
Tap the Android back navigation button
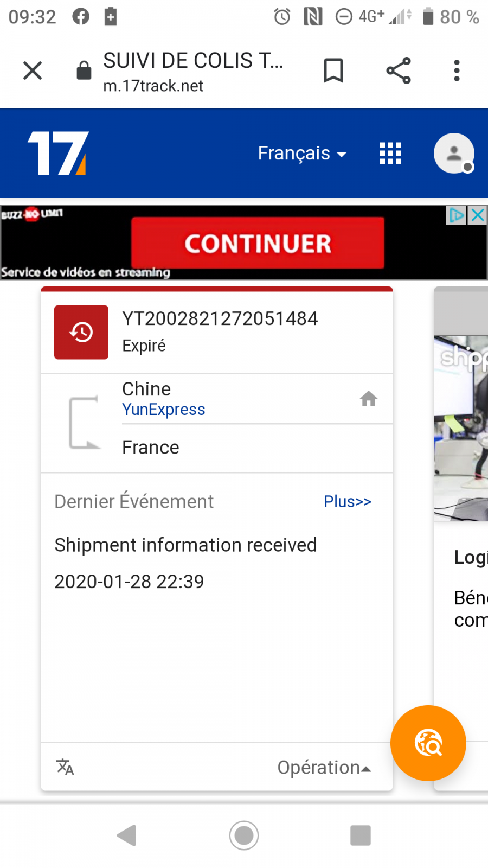tap(126, 835)
